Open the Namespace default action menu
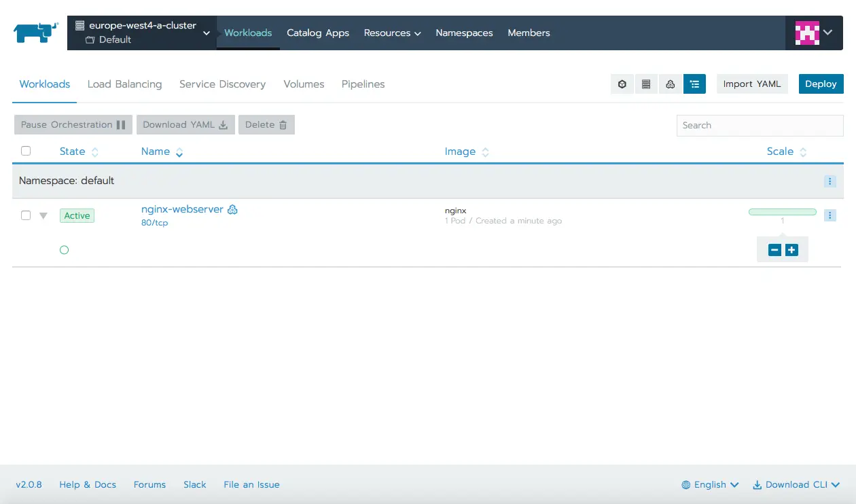This screenshot has width=856, height=504. tap(830, 181)
